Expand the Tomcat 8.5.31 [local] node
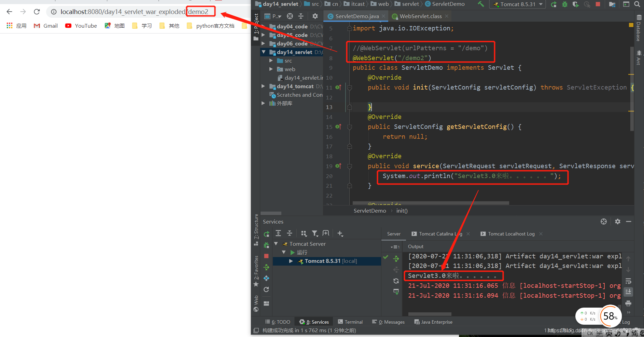 291,261
